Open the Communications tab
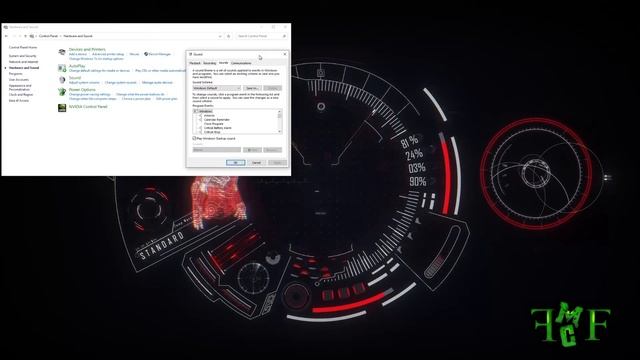Image resolution: width=640 pixels, height=360 pixels. click(x=241, y=63)
